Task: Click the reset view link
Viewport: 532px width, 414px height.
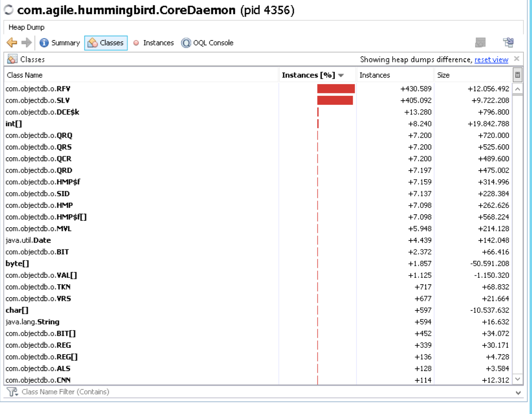Action: point(491,59)
